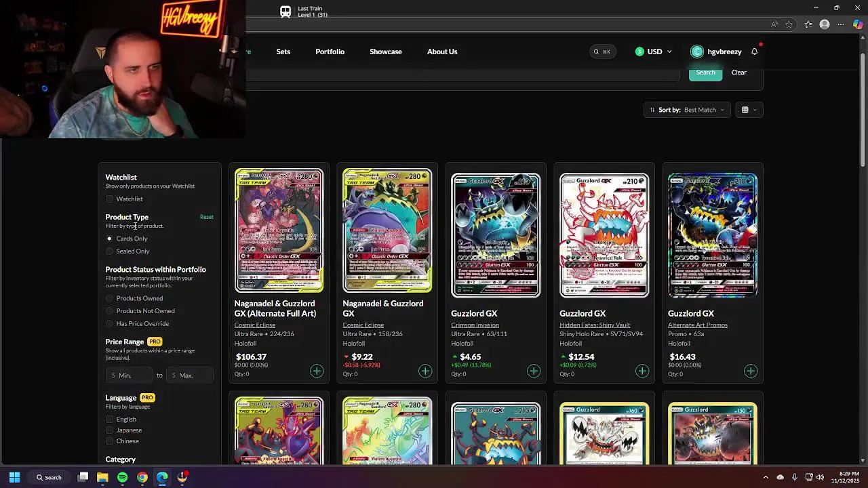This screenshot has height=488, width=868.
Task: Add Naganadel & Guzzlord GX Alternate Full Art to portfolio
Action: 317,371
